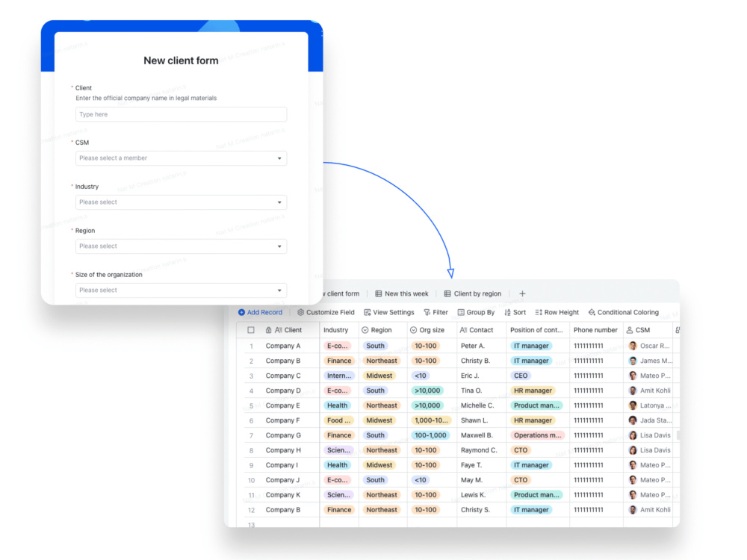Open the Industry select dropdown
This screenshot has width=747, height=560.
point(181,202)
